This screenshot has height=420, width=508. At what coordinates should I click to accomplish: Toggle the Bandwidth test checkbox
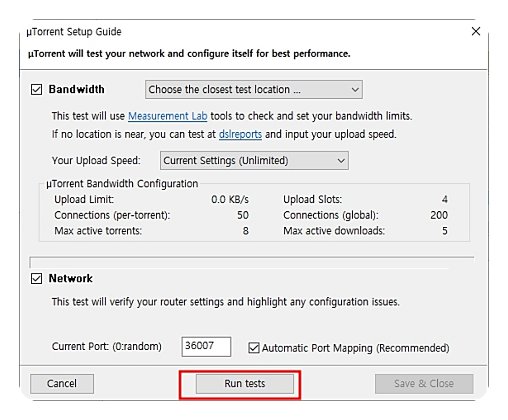click(x=37, y=90)
